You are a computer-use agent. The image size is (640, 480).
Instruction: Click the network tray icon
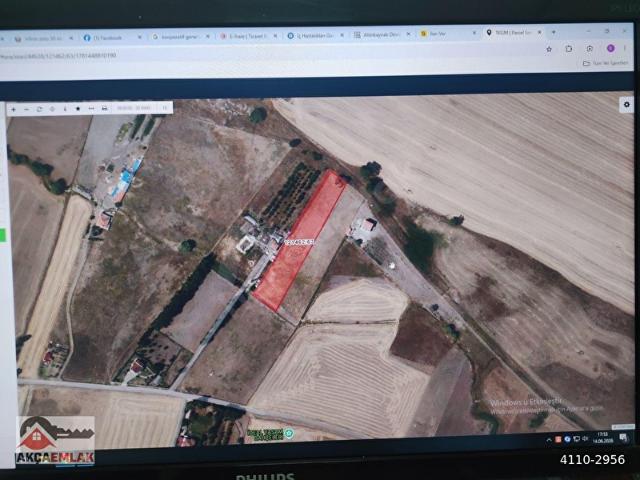[x=576, y=439]
